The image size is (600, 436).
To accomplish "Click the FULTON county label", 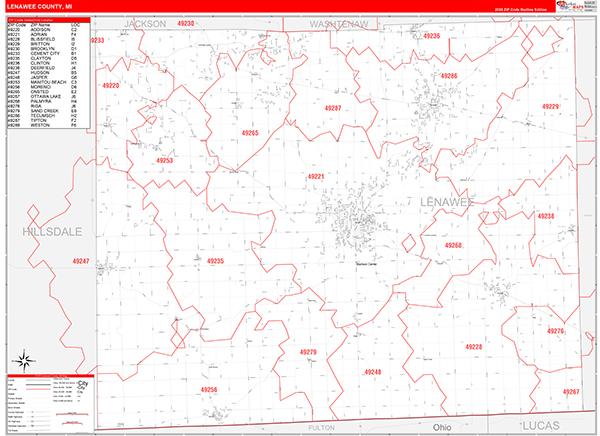I will pos(322,428).
